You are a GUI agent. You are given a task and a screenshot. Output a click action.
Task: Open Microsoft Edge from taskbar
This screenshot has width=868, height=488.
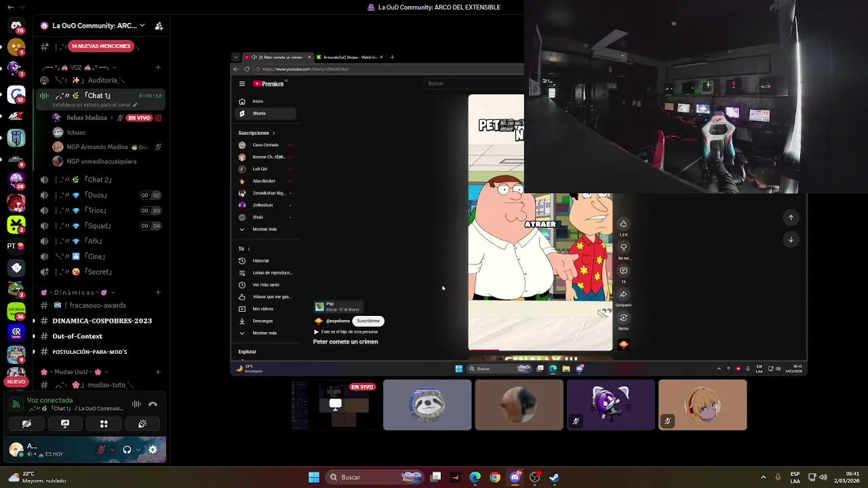point(475,477)
